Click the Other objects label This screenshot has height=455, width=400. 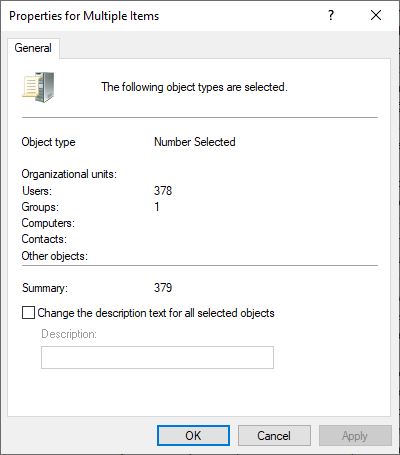coord(55,256)
